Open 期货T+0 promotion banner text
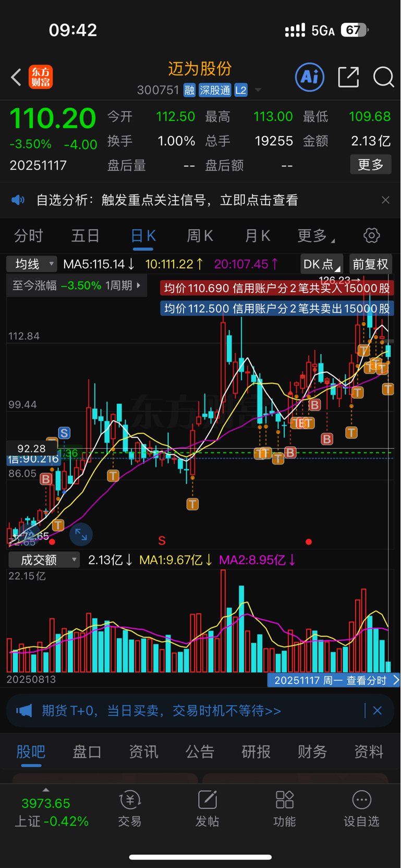 (162, 711)
